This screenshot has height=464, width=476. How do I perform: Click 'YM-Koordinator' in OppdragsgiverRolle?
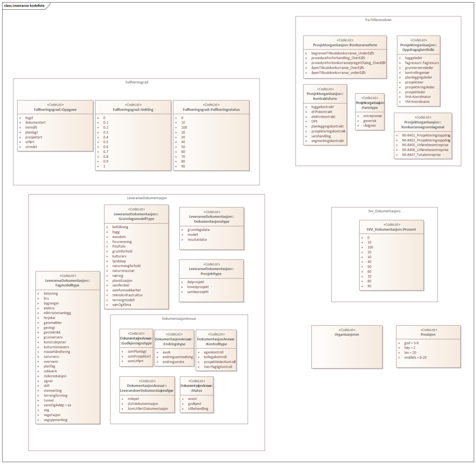point(417,102)
